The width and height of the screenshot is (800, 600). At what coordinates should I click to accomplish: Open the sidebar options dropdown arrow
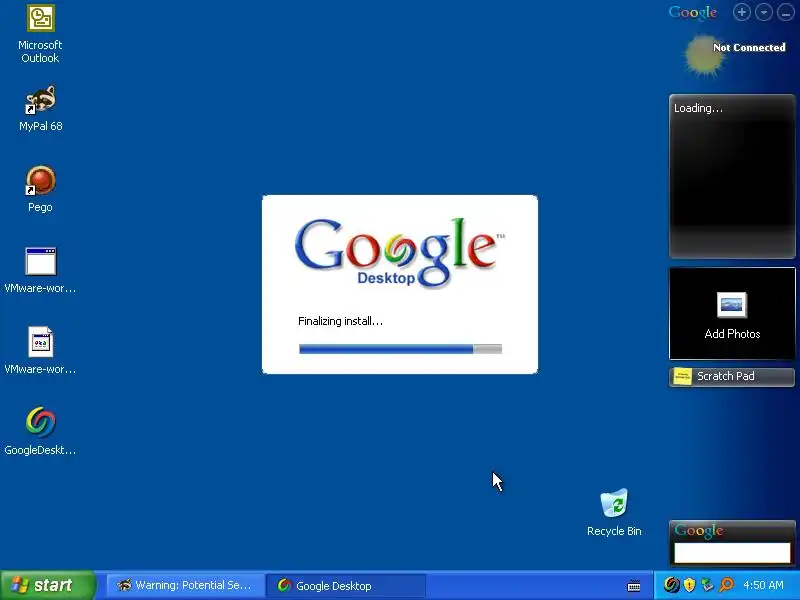pos(764,12)
